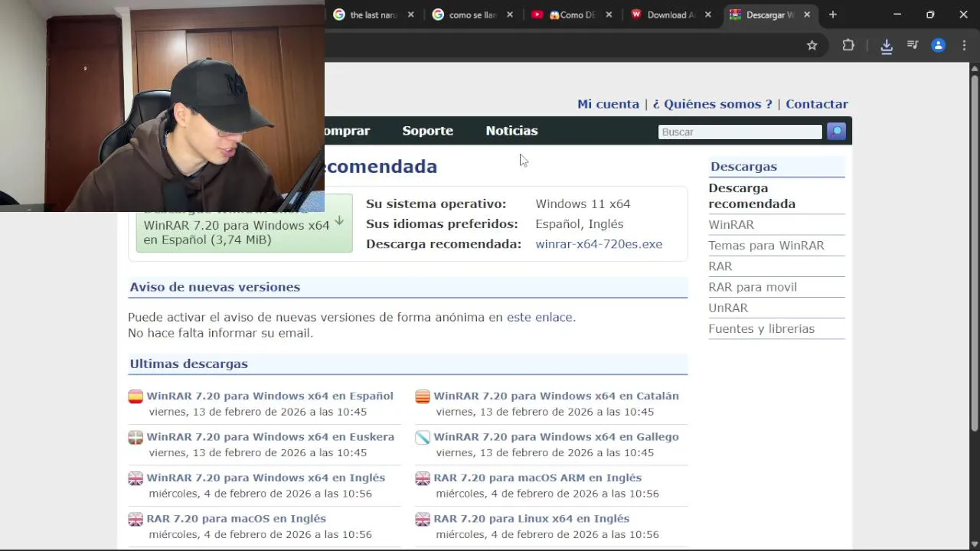980x551 pixels.
Task: Click the ¿ Quiénes somos ? link
Action: click(x=712, y=104)
